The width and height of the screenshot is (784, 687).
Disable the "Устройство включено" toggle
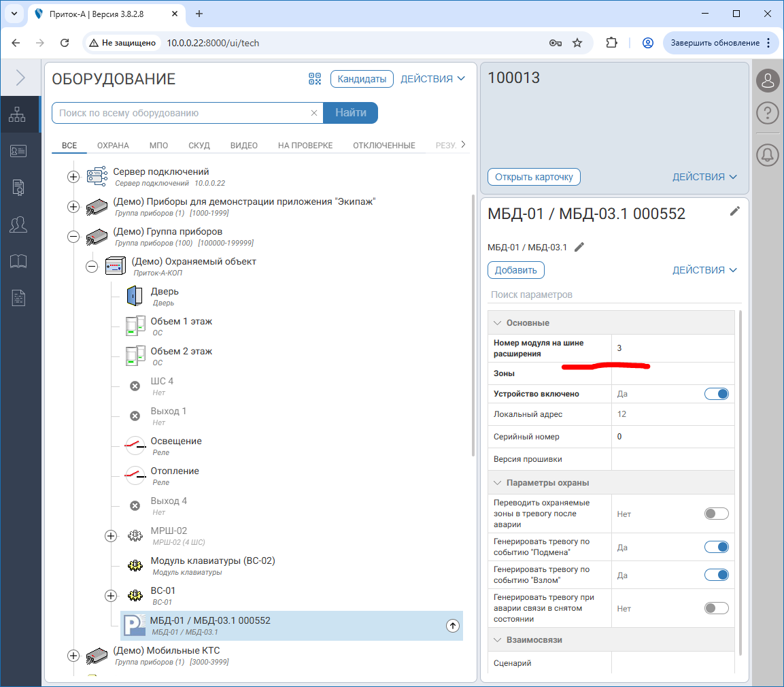(717, 394)
